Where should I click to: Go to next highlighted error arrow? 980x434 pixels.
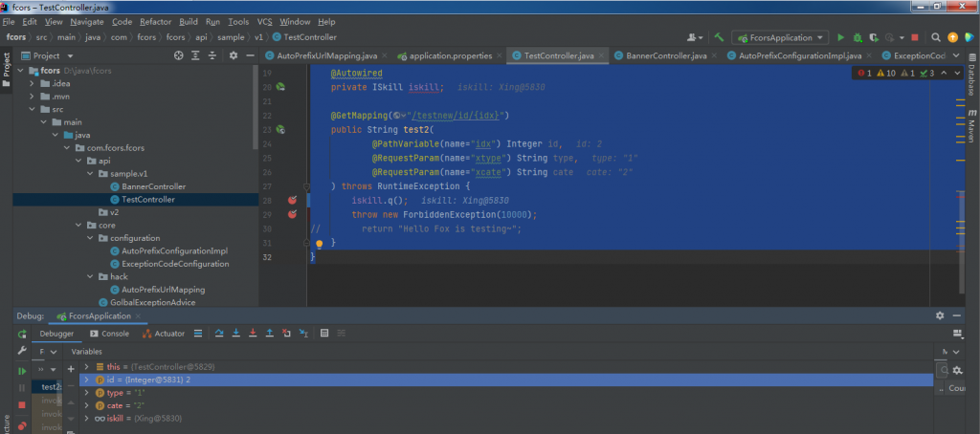click(x=957, y=73)
